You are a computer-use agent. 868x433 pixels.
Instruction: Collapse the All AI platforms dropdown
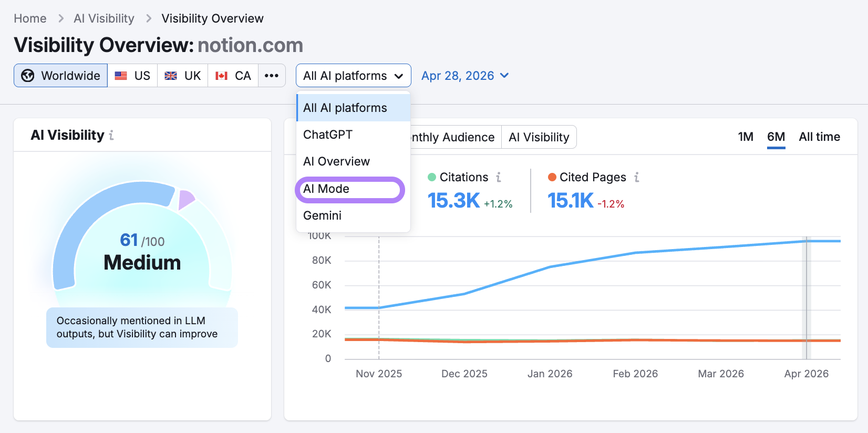click(353, 76)
